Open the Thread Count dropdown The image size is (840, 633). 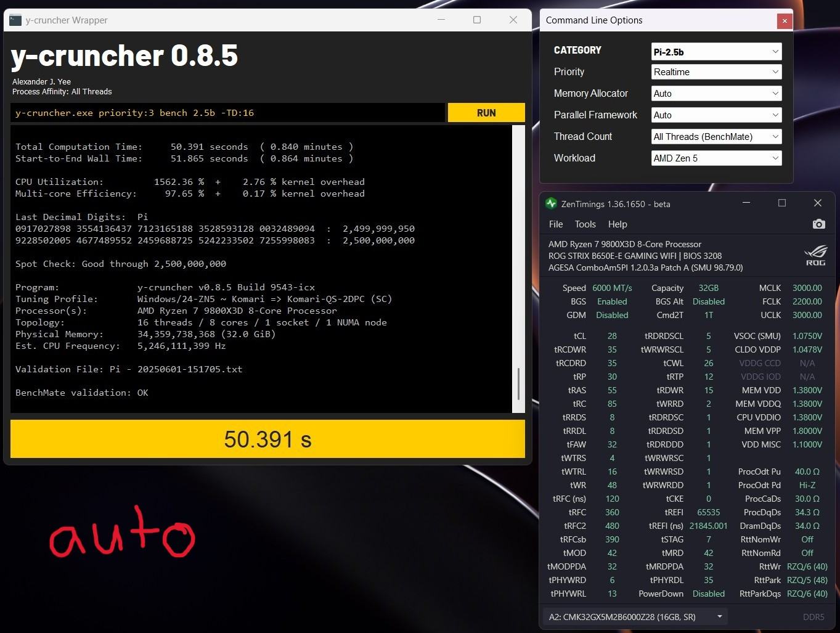click(x=717, y=137)
